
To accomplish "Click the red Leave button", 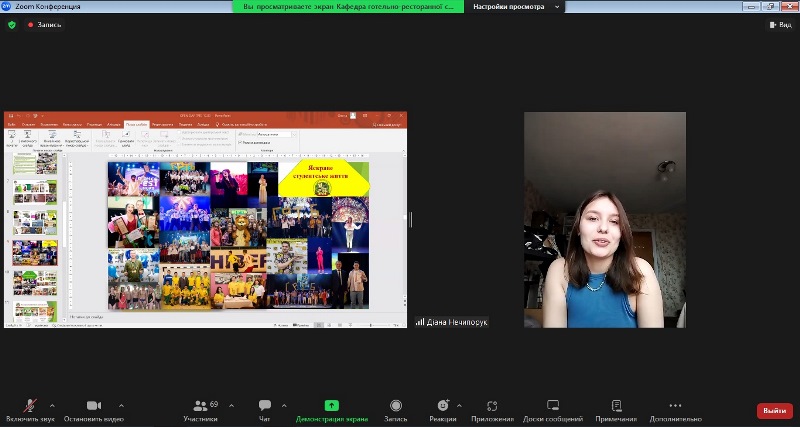I will 774,410.
